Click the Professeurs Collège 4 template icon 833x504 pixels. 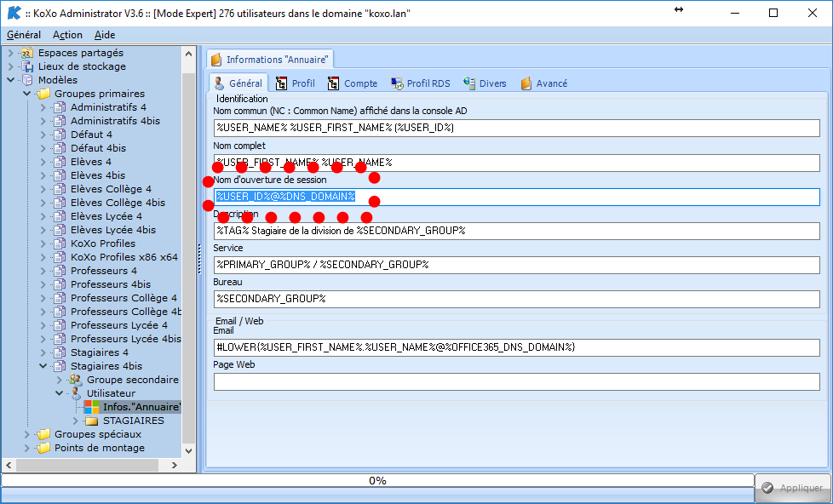(x=60, y=299)
